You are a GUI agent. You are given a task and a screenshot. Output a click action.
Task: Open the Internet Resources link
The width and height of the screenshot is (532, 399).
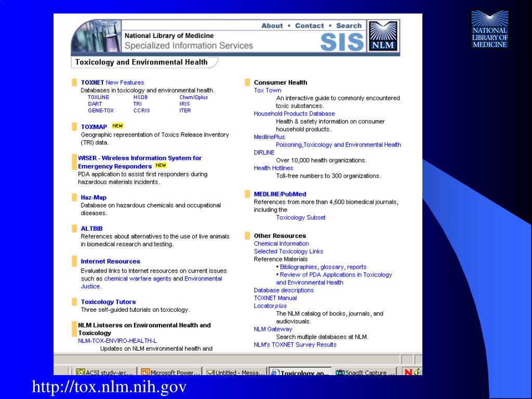click(x=110, y=261)
